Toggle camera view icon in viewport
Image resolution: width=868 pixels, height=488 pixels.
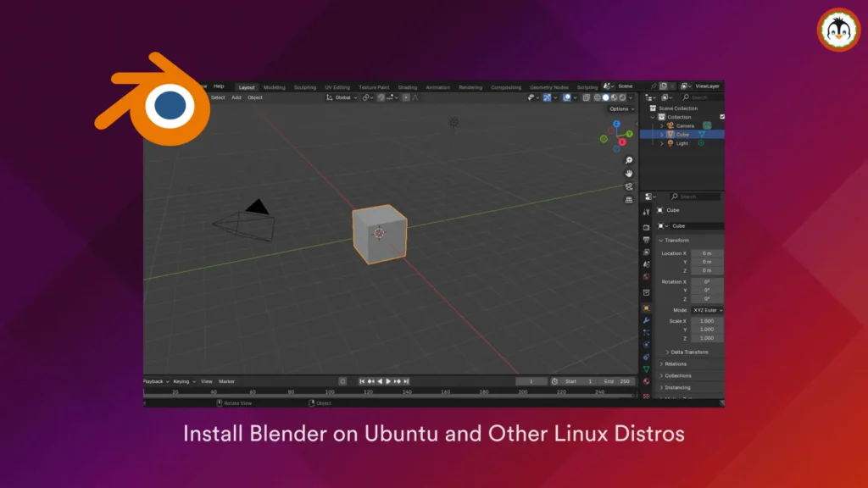point(629,186)
